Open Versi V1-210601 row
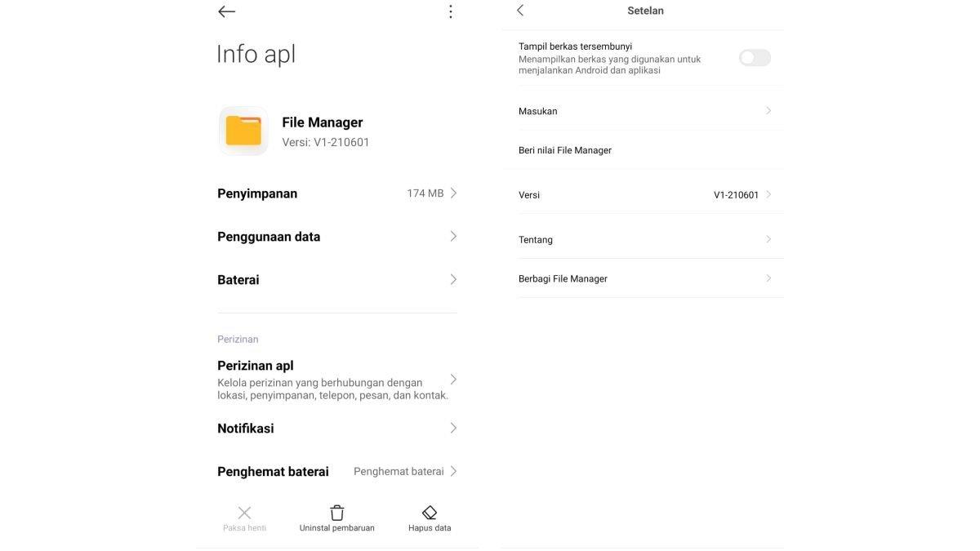 [645, 195]
